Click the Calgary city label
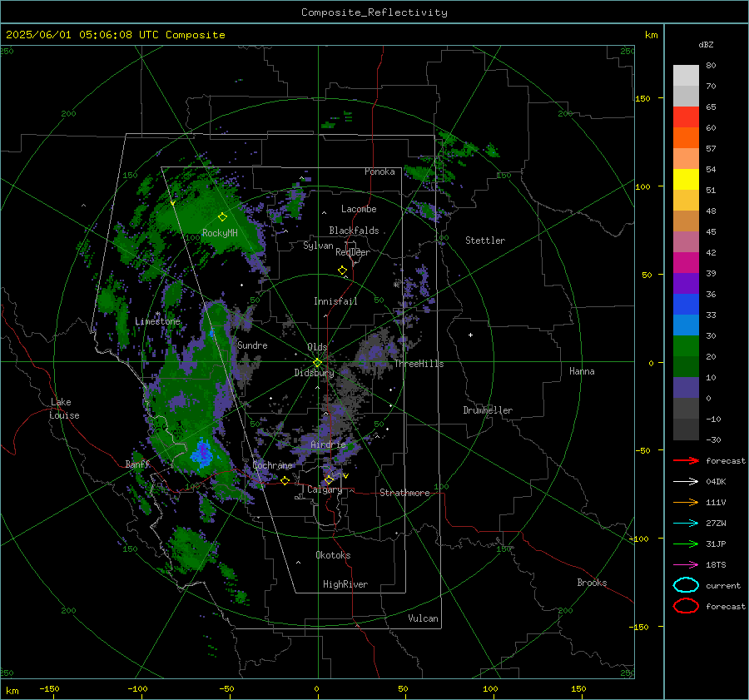The height and width of the screenshot is (700, 749). click(325, 489)
